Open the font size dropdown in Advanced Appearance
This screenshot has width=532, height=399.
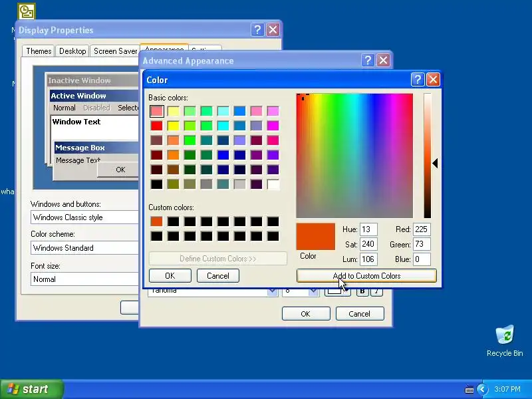tap(313, 292)
